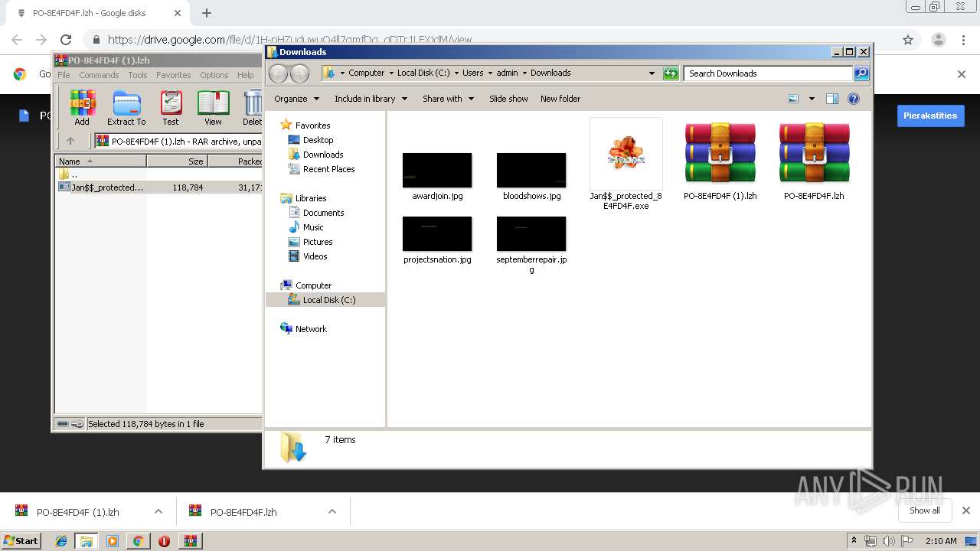This screenshot has height=551, width=980.
Task: Reload the Chrome page
Action: pos(66,40)
